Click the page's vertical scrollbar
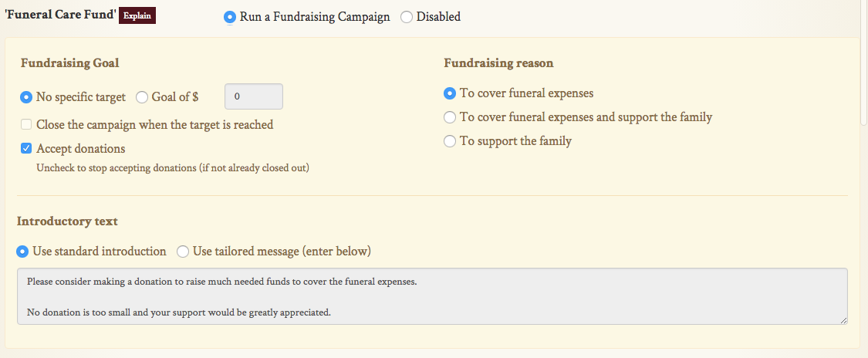Screen dimensions: 868x358 (863, 62)
